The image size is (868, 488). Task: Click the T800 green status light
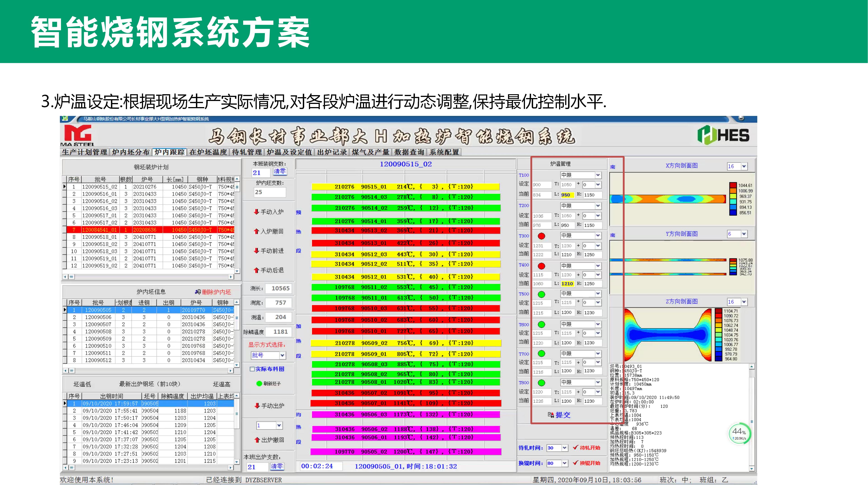pos(541,383)
